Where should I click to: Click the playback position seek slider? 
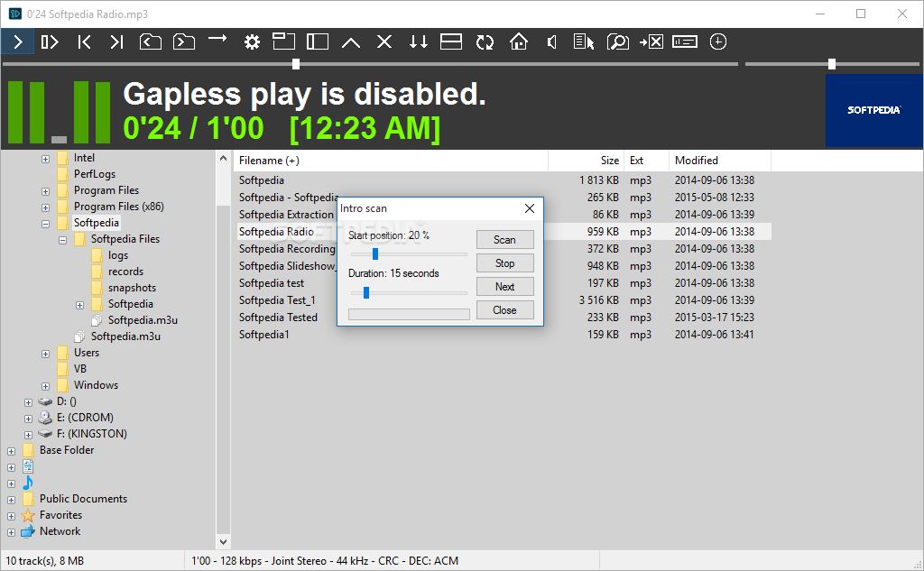coord(370,64)
